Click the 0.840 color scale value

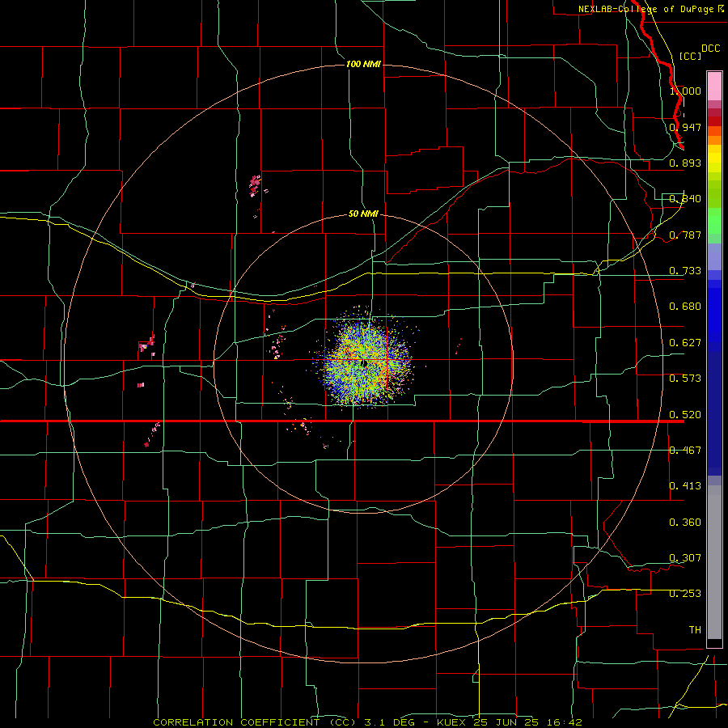[685, 199]
